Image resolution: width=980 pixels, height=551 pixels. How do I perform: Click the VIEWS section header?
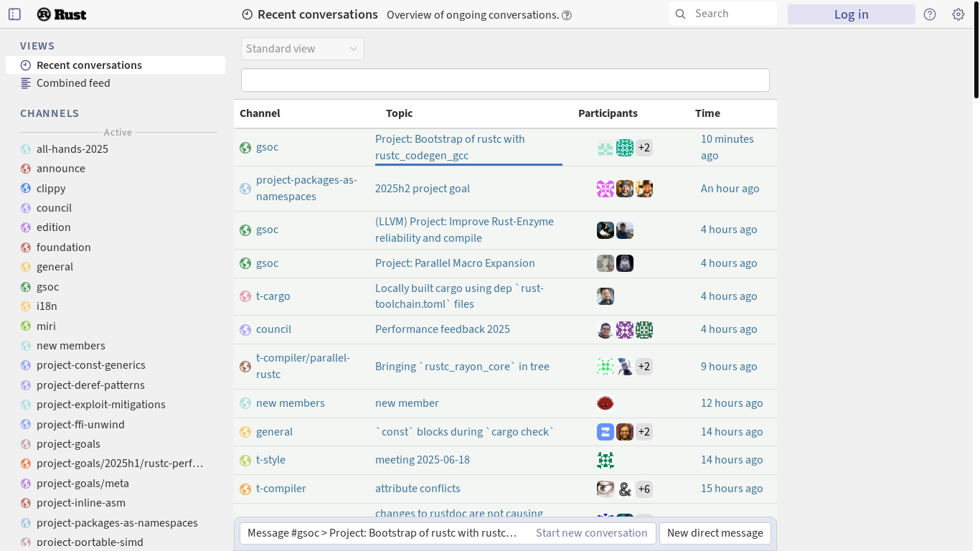pos(37,46)
